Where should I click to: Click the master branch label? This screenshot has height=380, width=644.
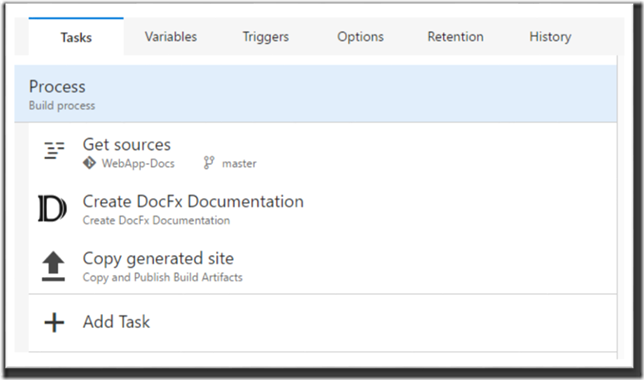(239, 164)
